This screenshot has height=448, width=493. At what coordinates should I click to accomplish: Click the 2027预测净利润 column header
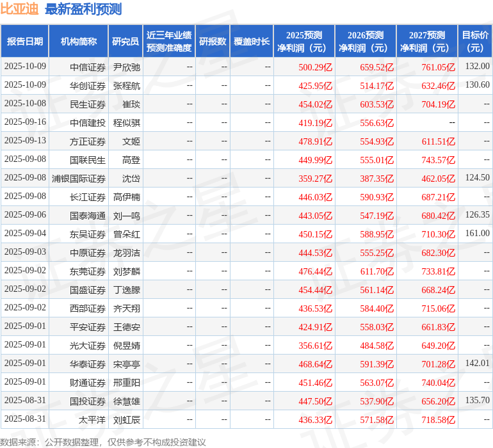tap(427, 41)
